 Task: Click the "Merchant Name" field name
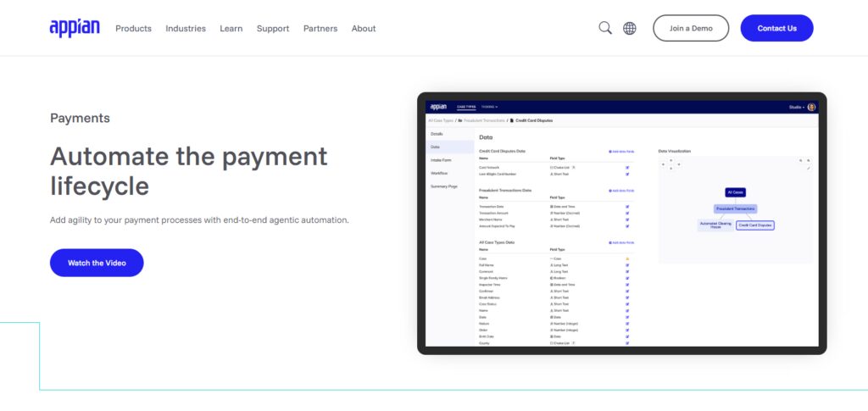coord(490,219)
